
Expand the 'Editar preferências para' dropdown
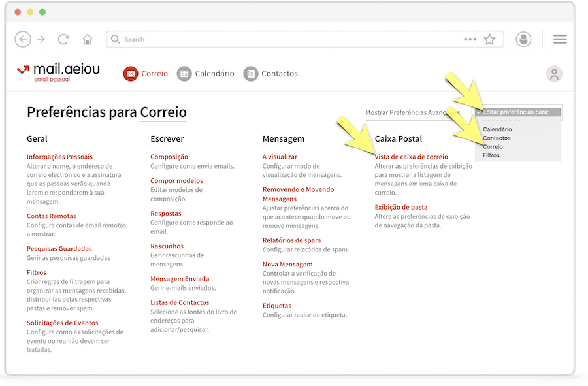click(518, 112)
